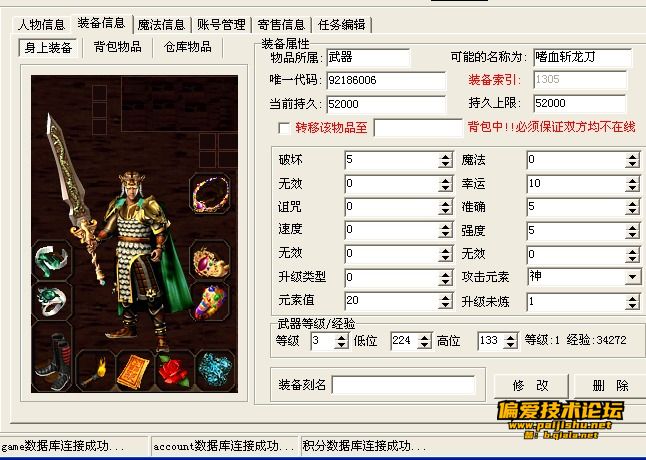Click the blue gemstone item icon
Viewport: 646px width, 460px height.
[215, 371]
